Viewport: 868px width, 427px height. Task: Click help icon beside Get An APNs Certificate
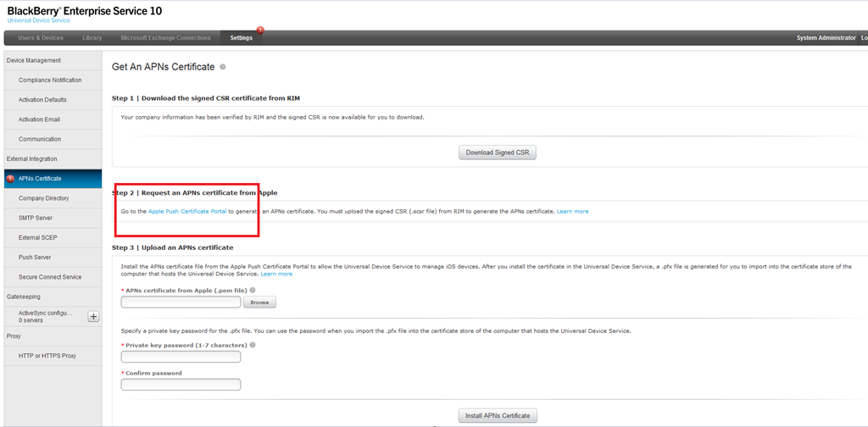click(223, 67)
